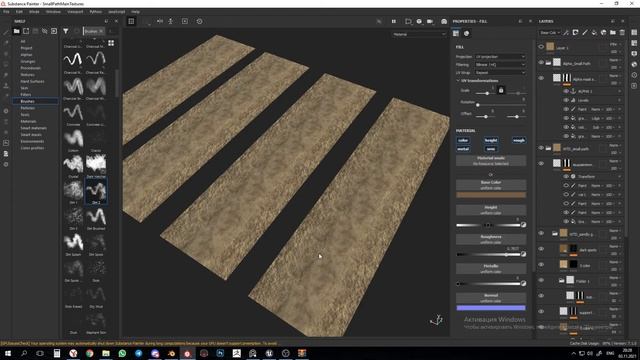Click the add mask icon in Layers
This screenshot has height=360, width=640.
[x=576, y=33]
